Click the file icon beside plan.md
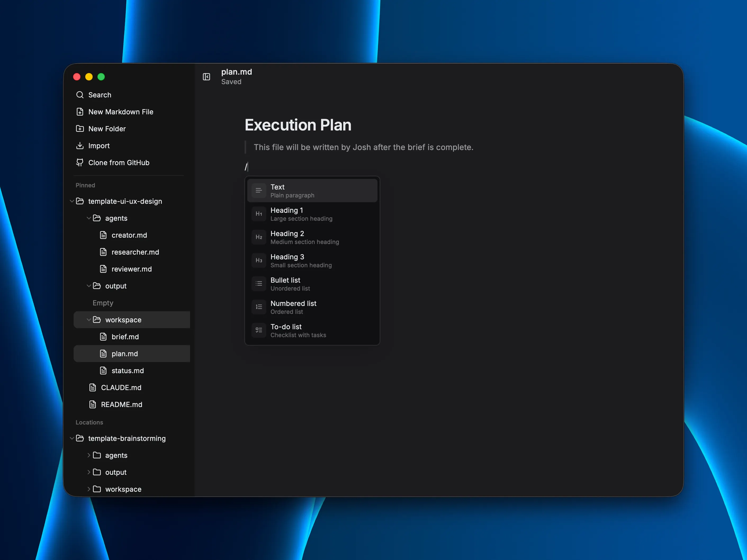Image resolution: width=747 pixels, height=560 pixels. click(x=103, y=353)
